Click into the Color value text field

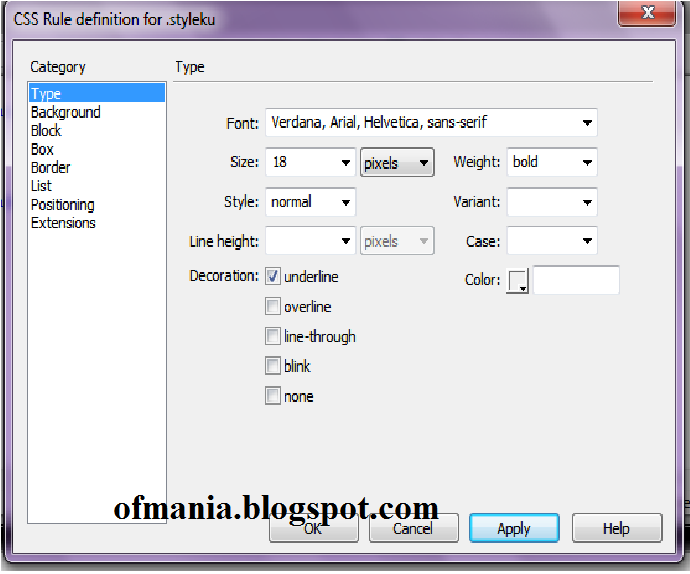576,280
